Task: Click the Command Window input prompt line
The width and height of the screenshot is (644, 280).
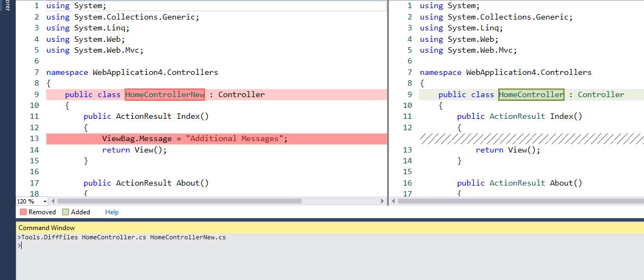Action: [x=330, y=245]
